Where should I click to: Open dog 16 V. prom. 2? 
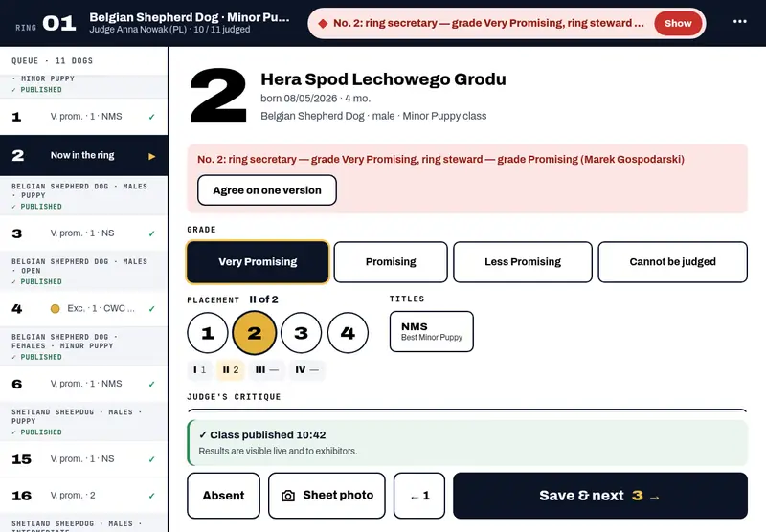tap(84, 496)
